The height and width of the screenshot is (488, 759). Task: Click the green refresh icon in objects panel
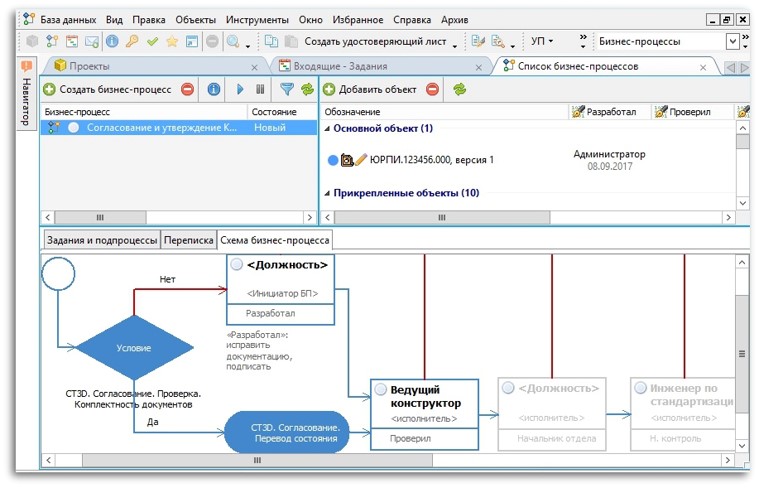459,90
